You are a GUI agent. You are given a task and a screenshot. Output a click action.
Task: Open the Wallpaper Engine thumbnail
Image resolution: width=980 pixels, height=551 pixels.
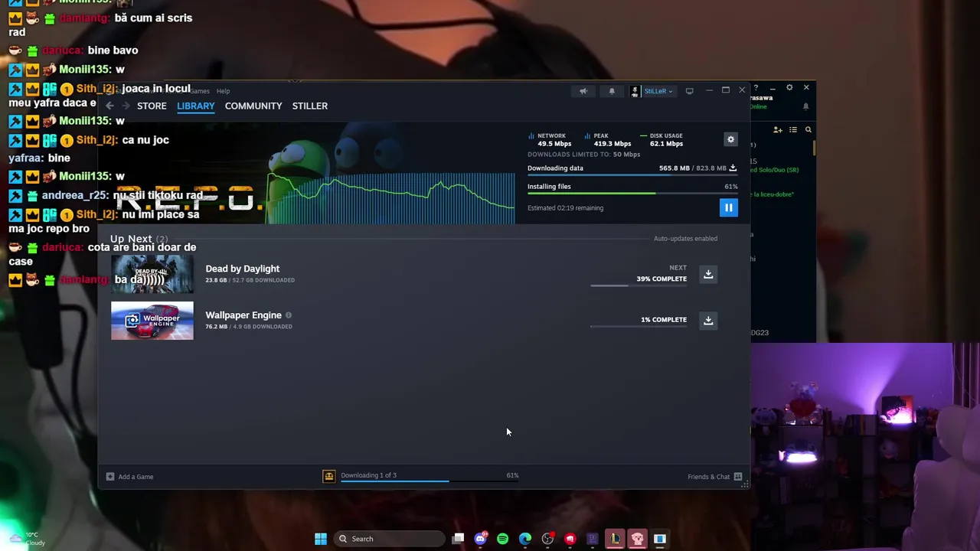click(152, 321)
